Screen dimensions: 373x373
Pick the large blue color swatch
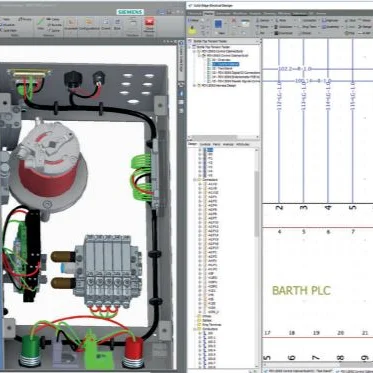tap(218, 24)
